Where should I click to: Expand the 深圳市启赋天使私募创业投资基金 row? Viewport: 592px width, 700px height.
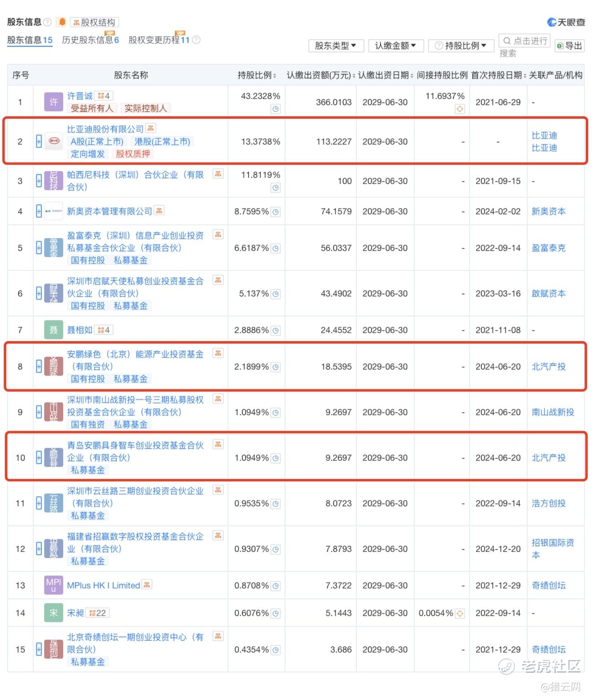(x=39, y=294)
